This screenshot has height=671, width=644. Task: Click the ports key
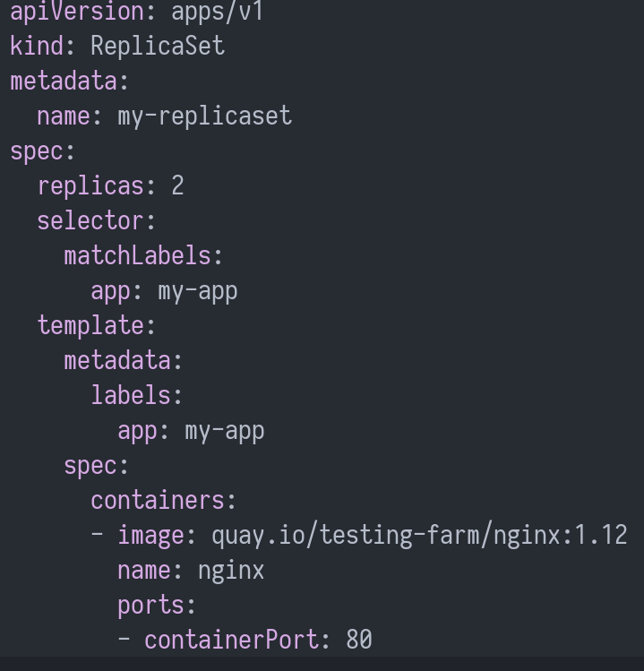pos(151,606)
